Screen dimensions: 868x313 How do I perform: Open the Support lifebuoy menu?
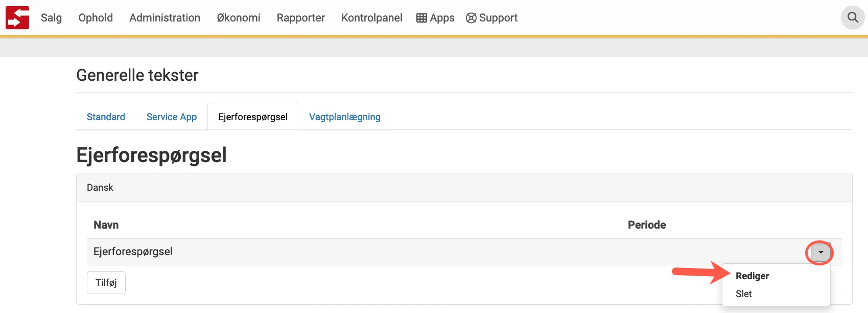click(491, 18)
